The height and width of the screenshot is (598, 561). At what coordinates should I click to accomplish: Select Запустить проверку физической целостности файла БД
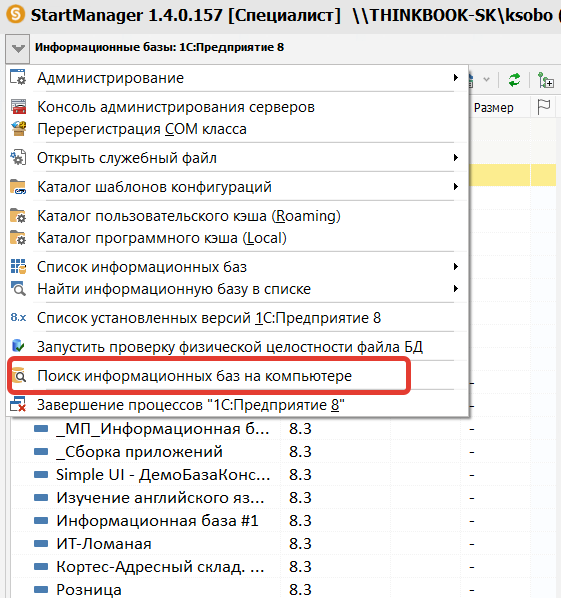pos(236,347)
